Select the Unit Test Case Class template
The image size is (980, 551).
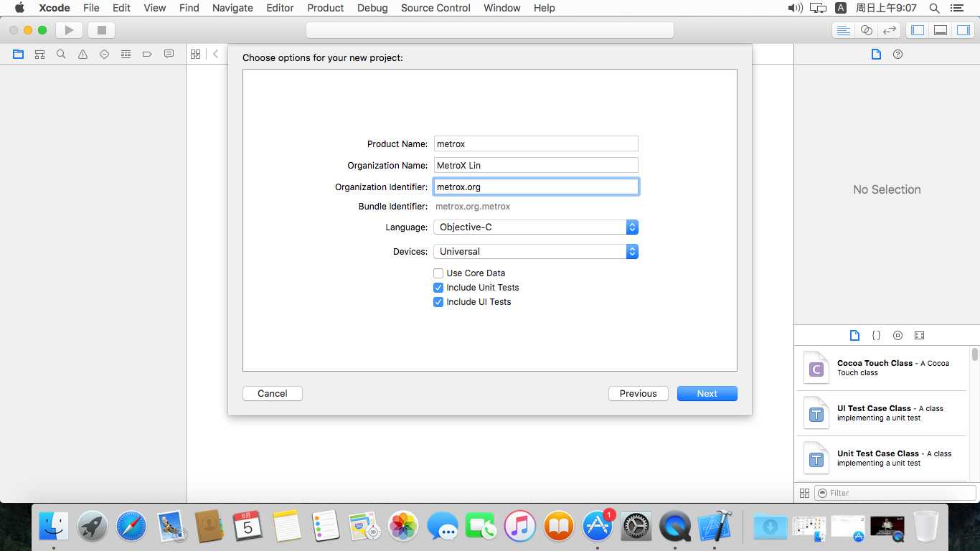pyautogui.click(x=882, y=458)
